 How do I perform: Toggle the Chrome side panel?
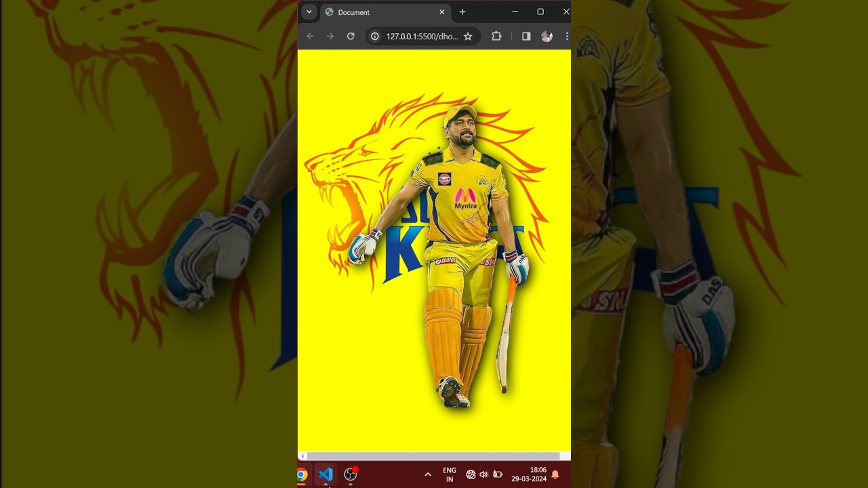click(526, 37)
